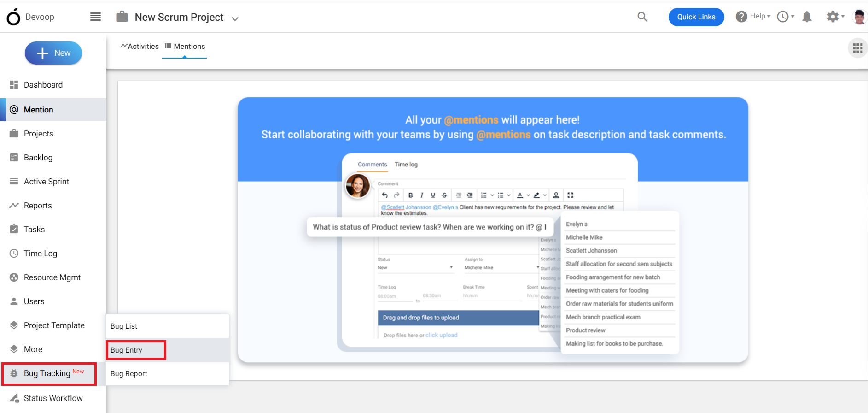This screenshot has width=868, height=413.
Task: Click the Project Template layers icon in the sidebar
Action: pyautogui.click(x=14, y=325)
